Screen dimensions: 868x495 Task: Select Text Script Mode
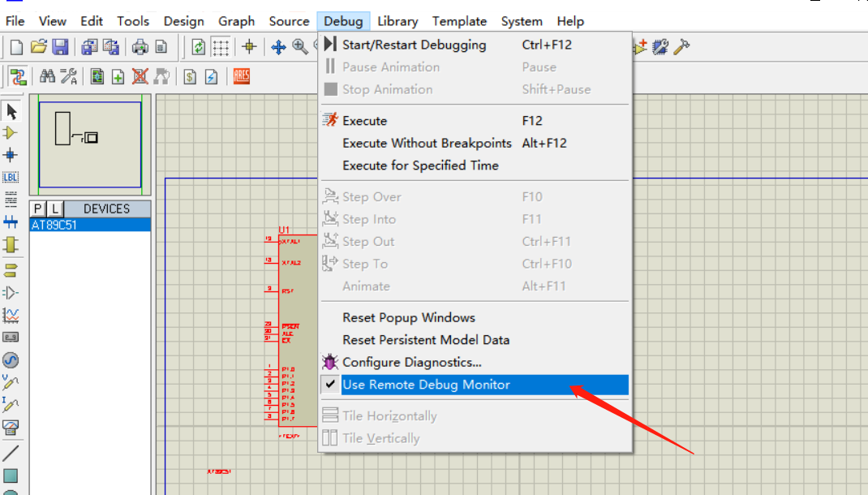click(x=11, y=200)
